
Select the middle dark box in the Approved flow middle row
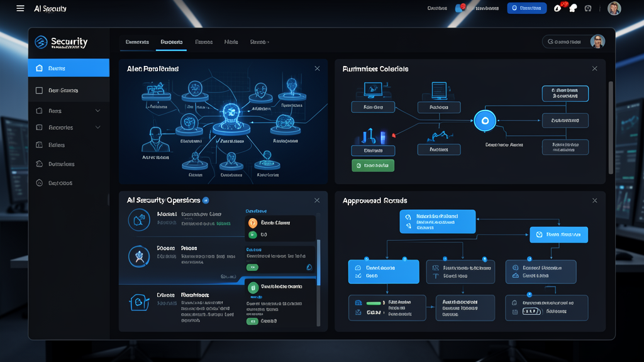pos(460,271)
